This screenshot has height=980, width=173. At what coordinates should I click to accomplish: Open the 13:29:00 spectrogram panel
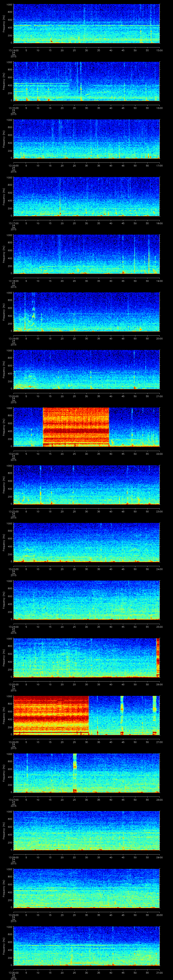(87, 888)
